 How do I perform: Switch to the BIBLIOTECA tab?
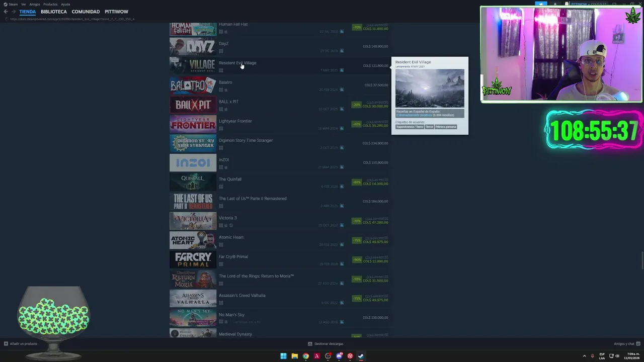pyautogui.click(x=54, y=12)
